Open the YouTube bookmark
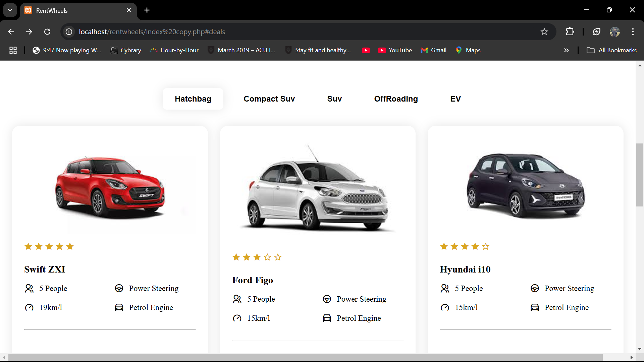 click(395, 50)
